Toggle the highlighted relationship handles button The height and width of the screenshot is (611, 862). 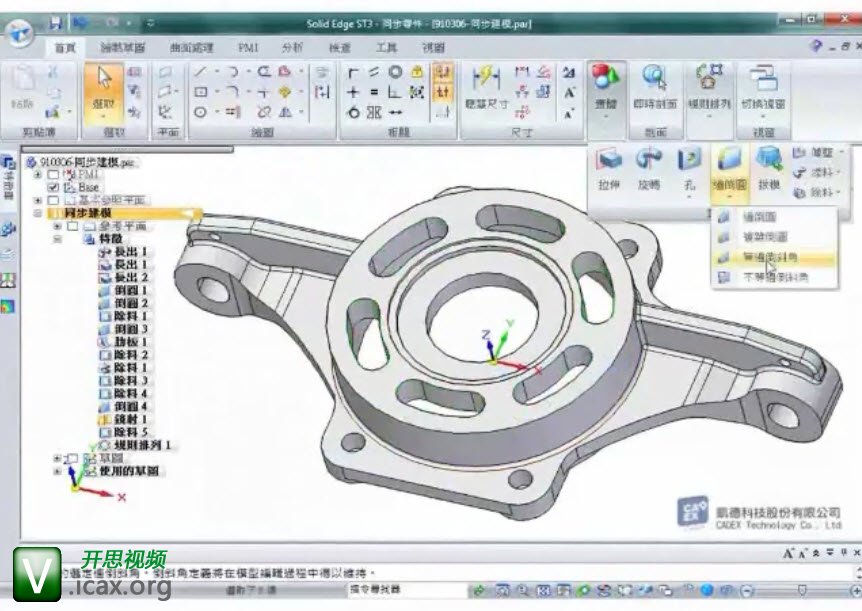(443, 72)
